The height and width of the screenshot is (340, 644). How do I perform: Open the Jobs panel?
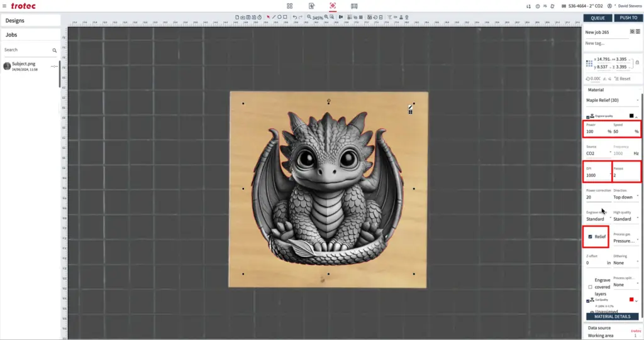click(31, 35)
